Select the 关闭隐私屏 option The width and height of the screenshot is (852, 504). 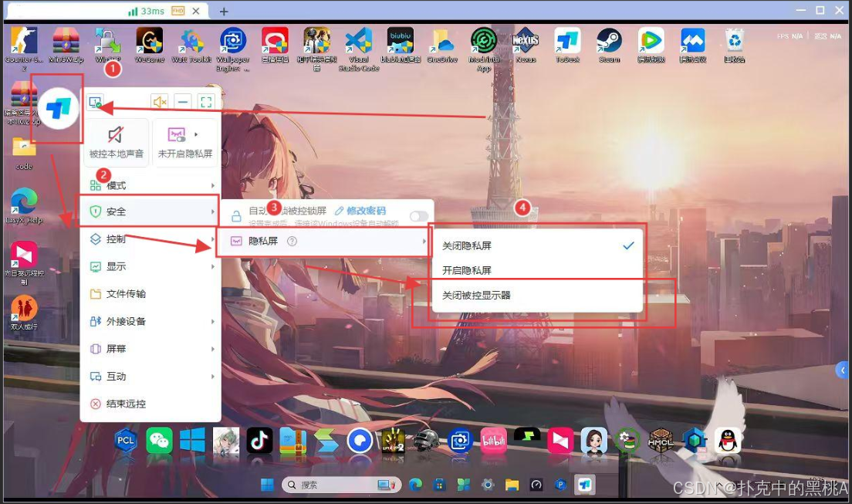click(x=537, y=245)
